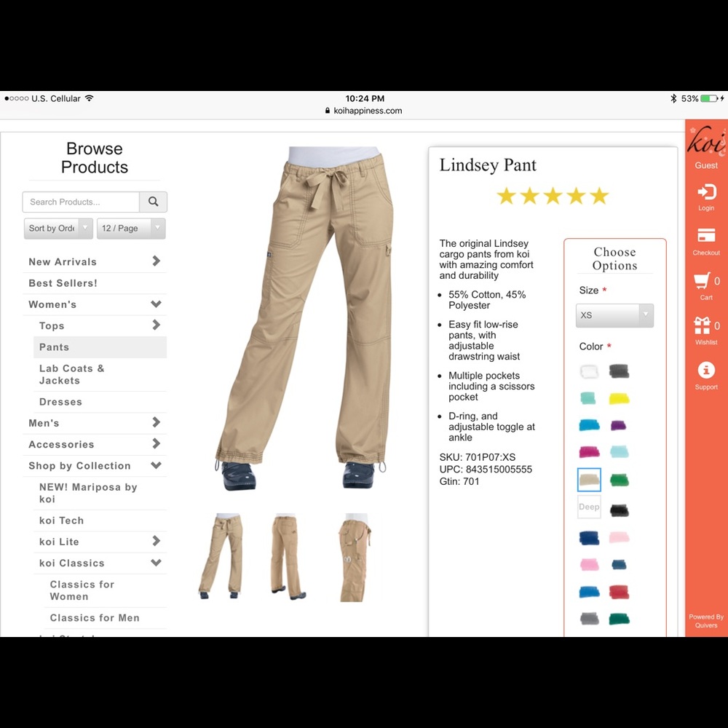View side pocket detail thumbnail
This screenshot has height=728, width=728.
(x=355, y=557)
